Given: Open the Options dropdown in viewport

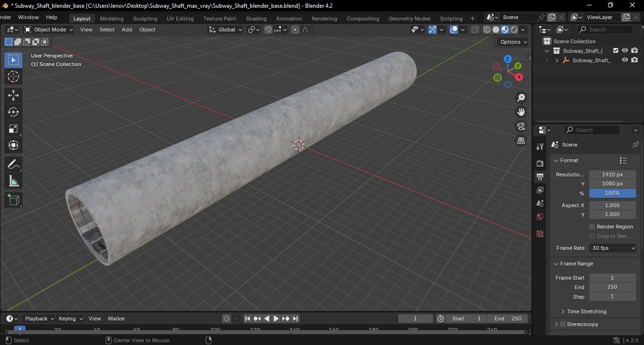Looking at the screenshot, I should coord(514,42).
